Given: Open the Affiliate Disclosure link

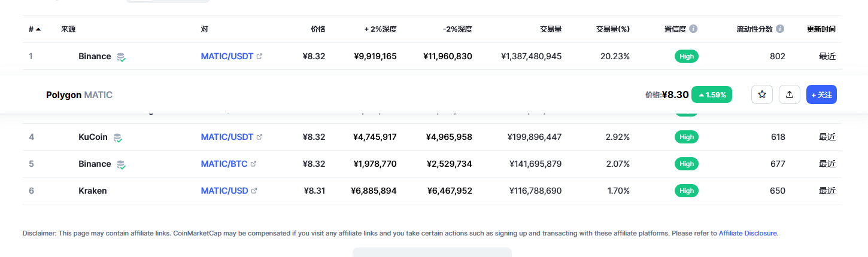Looking at the screenshot, I should point(748,233).
